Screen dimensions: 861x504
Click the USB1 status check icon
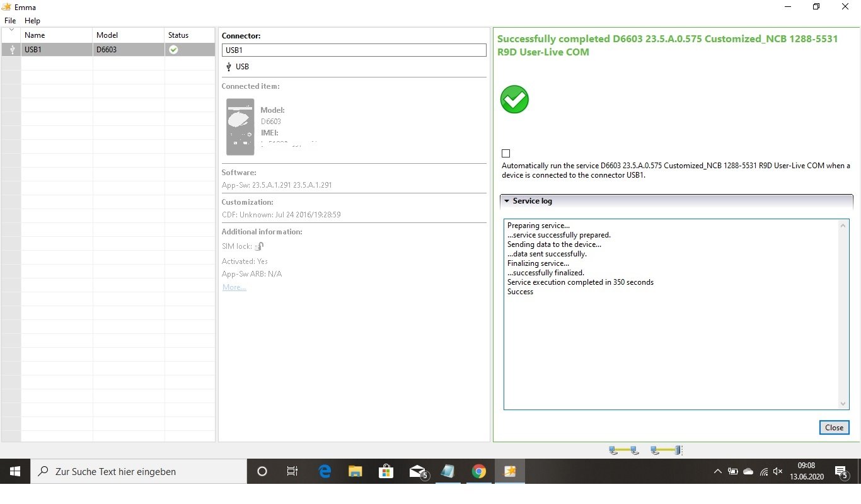(x=173, y=49)
